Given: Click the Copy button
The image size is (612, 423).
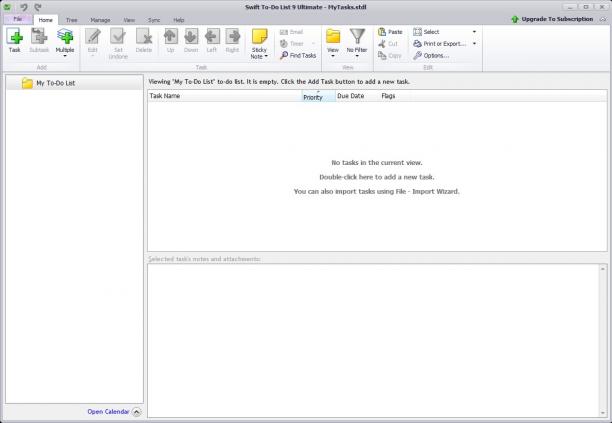Looking at the screenshot, I should (x=390, y=56).
